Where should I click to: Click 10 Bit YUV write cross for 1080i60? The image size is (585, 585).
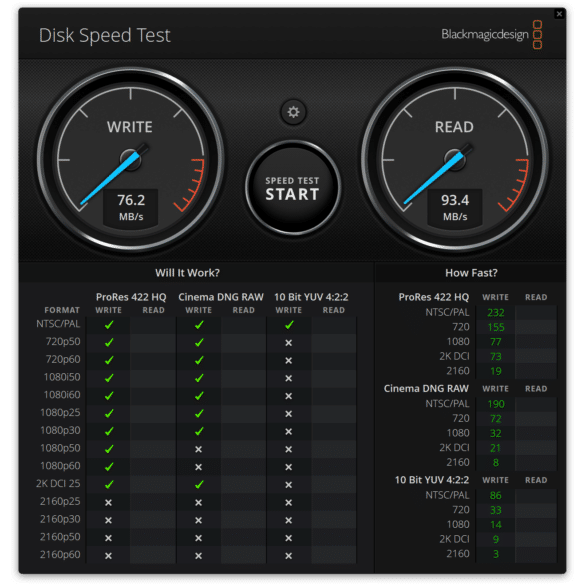coord(288,396)
